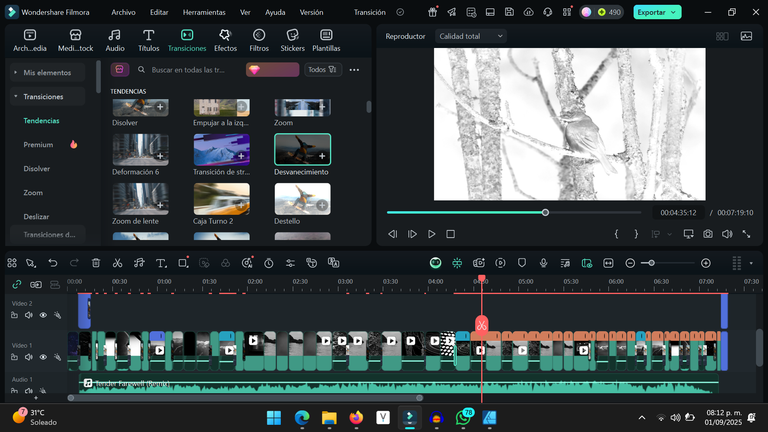Add text with the T tool
The height and width of the screenshot is (432, 768).
(161, 263)
